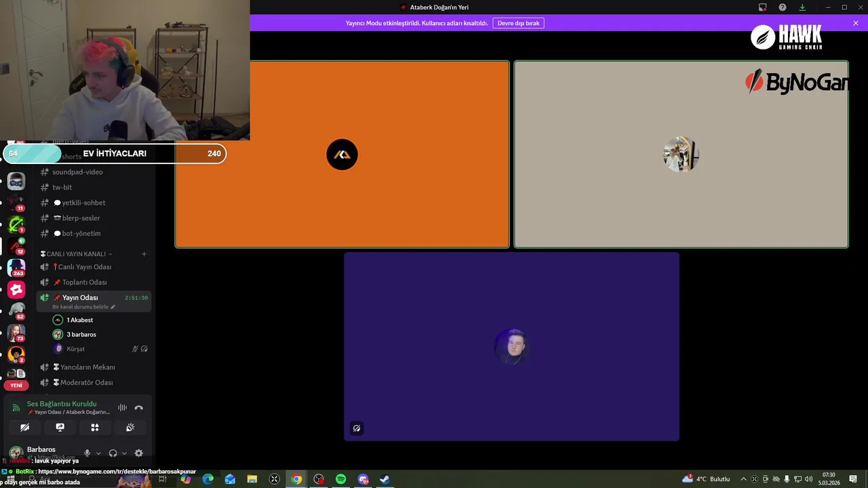Join Yancıların Mekanı voice channel

[x=87, y=367]
